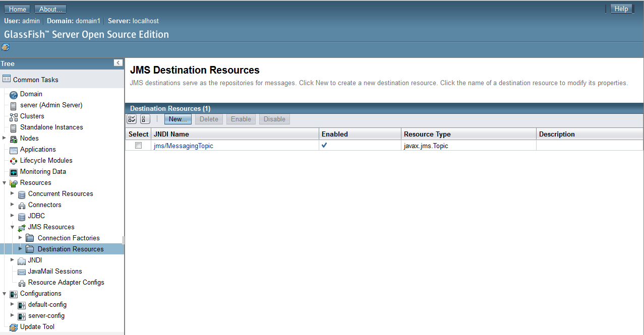Click the default-config icon
Image resolution: width=644 pixels, height=335 pixels.
(x=22, y=305)
